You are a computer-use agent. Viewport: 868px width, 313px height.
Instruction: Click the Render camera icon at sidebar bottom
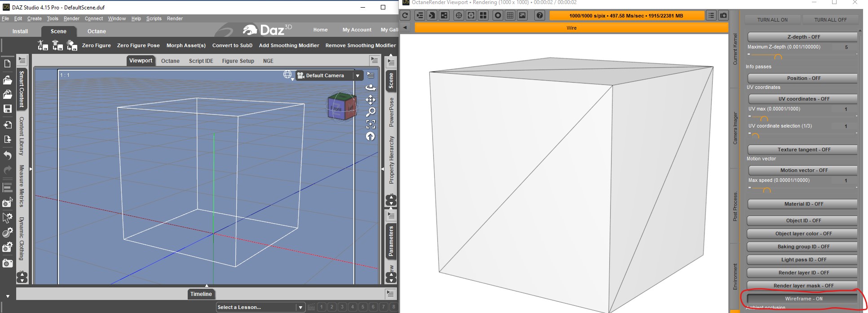[7, 263]
